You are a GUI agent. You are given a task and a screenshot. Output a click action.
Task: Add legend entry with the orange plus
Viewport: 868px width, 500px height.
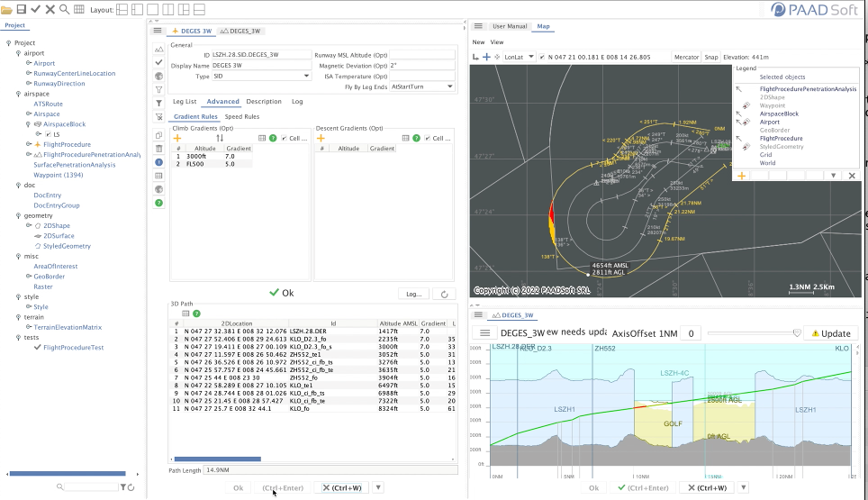[741, 176]
